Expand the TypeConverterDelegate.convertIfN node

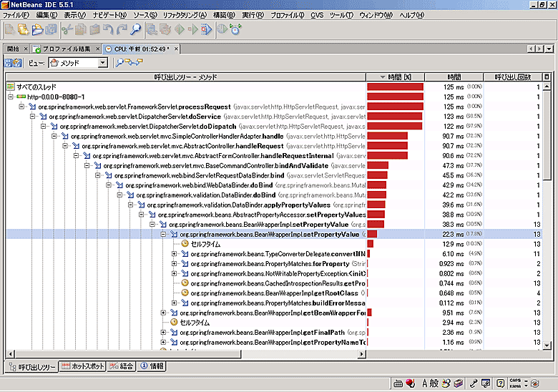click(174, 254)
